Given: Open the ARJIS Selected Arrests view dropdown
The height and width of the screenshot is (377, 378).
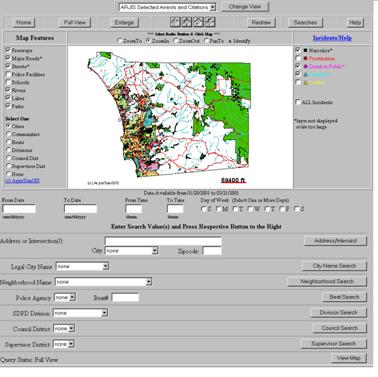Looking at the screenshot, I should [167, 7].
